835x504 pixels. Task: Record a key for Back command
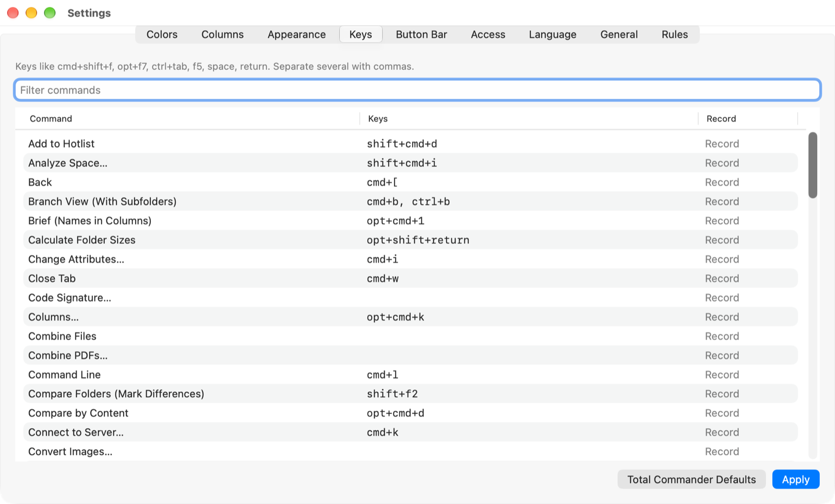[x=722, y=183]
